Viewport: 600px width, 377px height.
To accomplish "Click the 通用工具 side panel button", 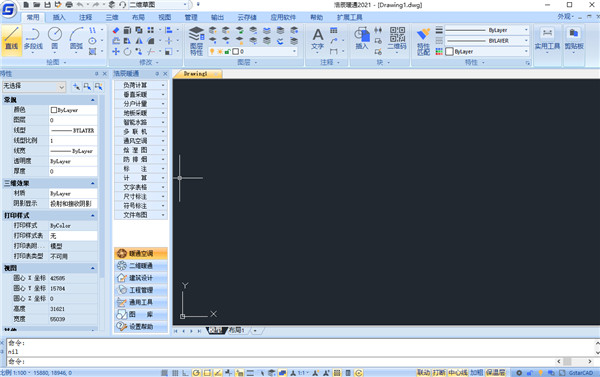I will (x=141, y=302).
